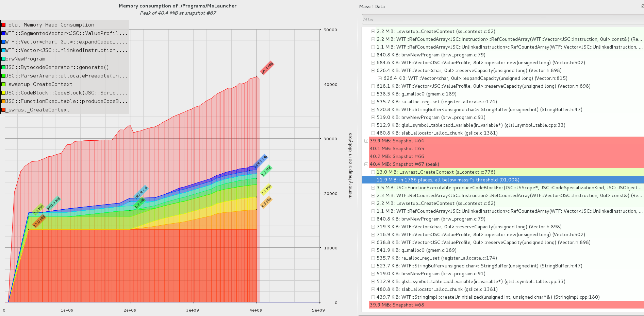Click the _swrast_CreateContext legend color box
The width and height of the screenshot is (644, 316).
[3, 110]
